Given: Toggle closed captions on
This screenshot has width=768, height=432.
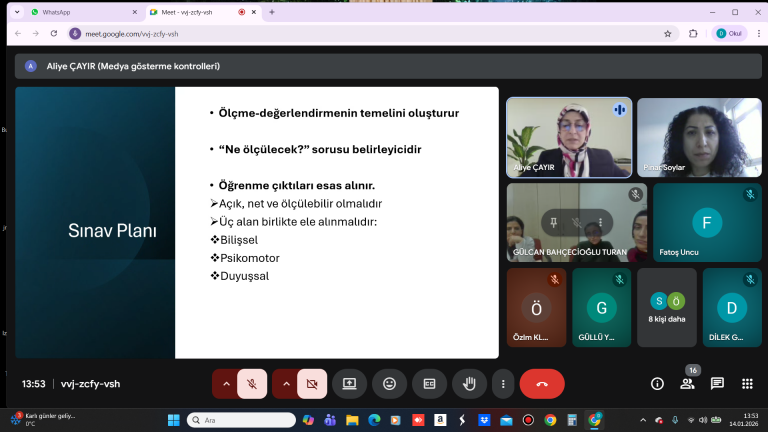Looking at the screenshot, I should point(429,383).
